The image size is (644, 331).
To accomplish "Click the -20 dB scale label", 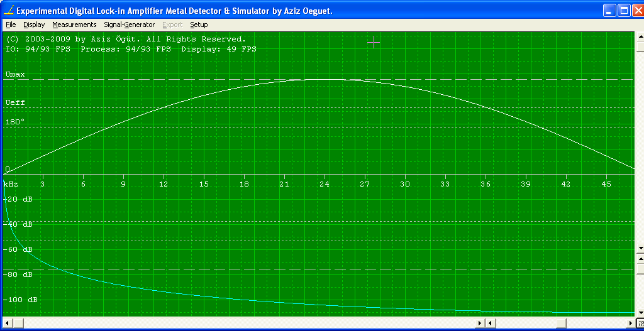I will [x=18, y=199].
